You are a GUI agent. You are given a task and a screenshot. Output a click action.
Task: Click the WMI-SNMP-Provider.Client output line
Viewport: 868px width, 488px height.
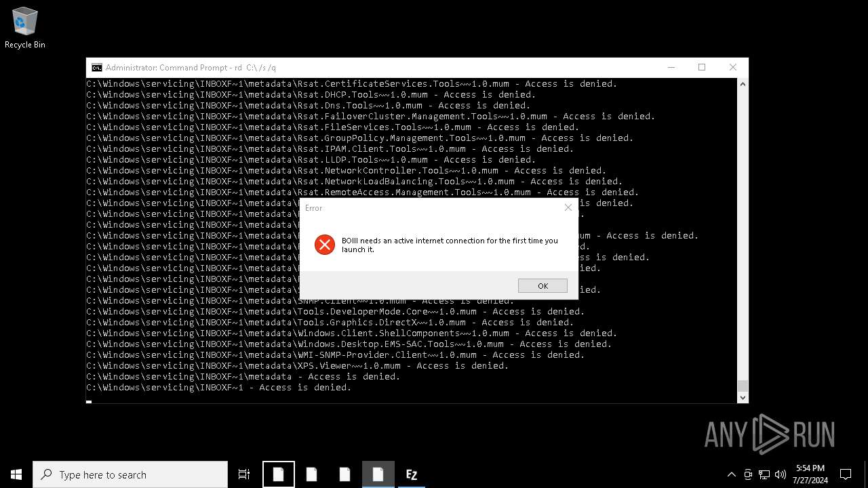pos(335,355)
